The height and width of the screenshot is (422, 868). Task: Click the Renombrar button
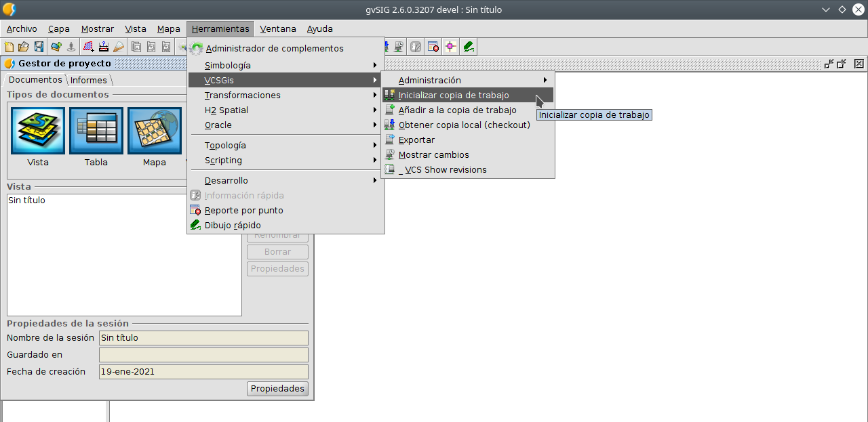point(278,236)
